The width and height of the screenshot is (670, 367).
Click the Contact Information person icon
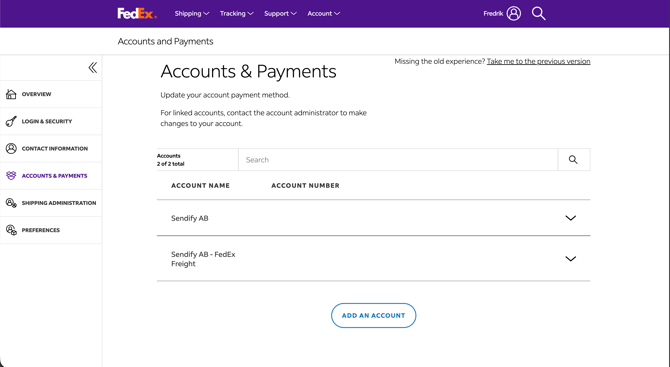point(11,148)
